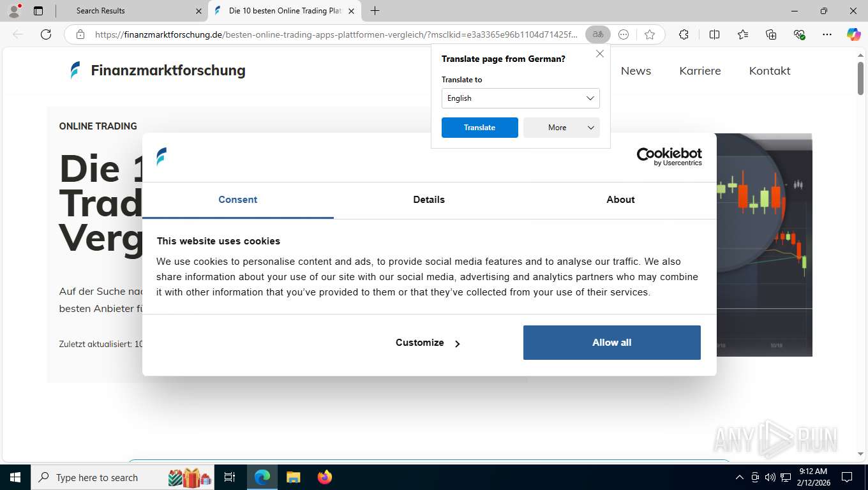Close the translate popup
The width and height of the screenshot is (868, 490).
600,54
